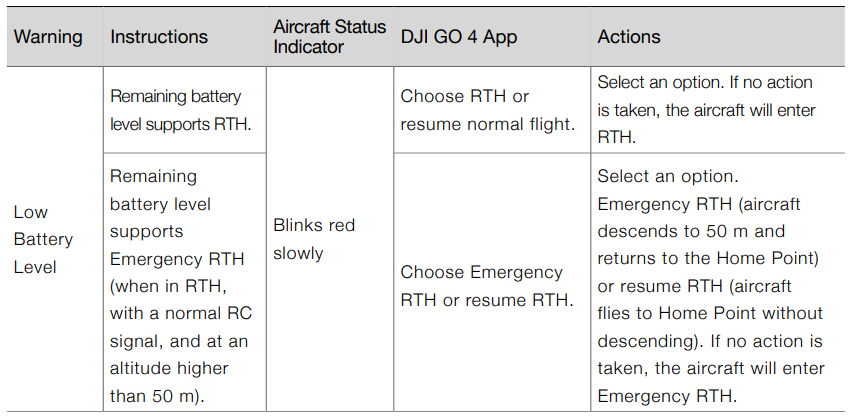Click the 'Blinks red slowly' indicator cell
The height and width of the screenshot is (420, 848).
click(314, 239)
